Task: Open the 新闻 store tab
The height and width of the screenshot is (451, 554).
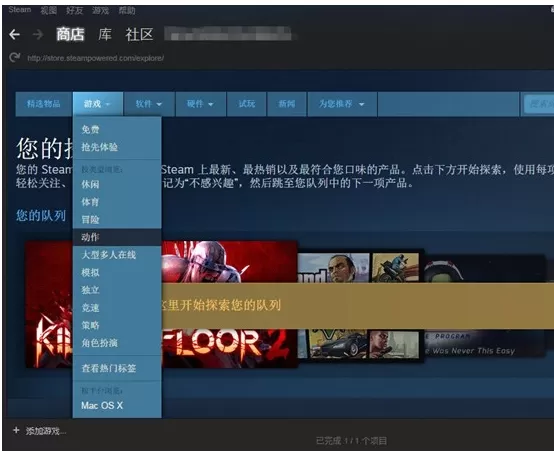Action: 287,104
